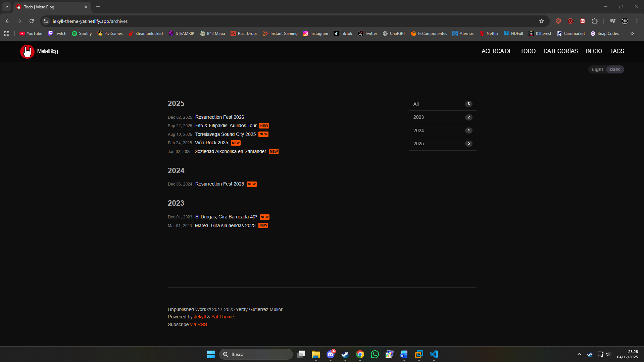Bookmark this page with the star icon
This screenshot has height=362, width=644.
[x=541, y=21]
